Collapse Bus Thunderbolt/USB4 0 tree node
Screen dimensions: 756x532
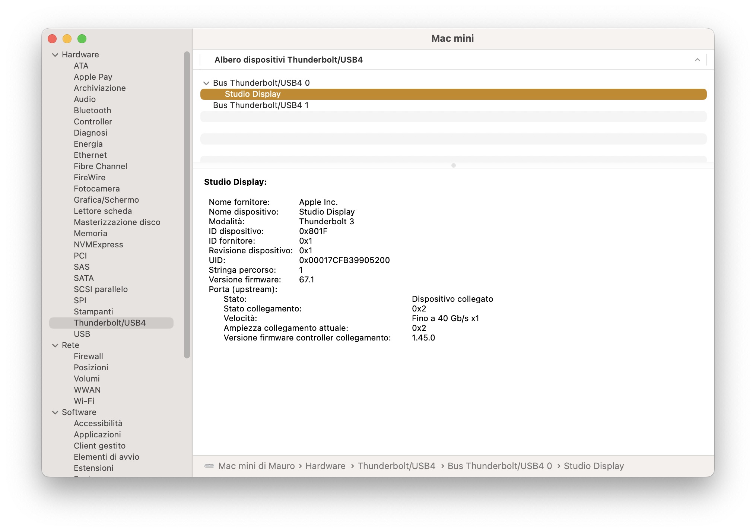tap(206, 83)
